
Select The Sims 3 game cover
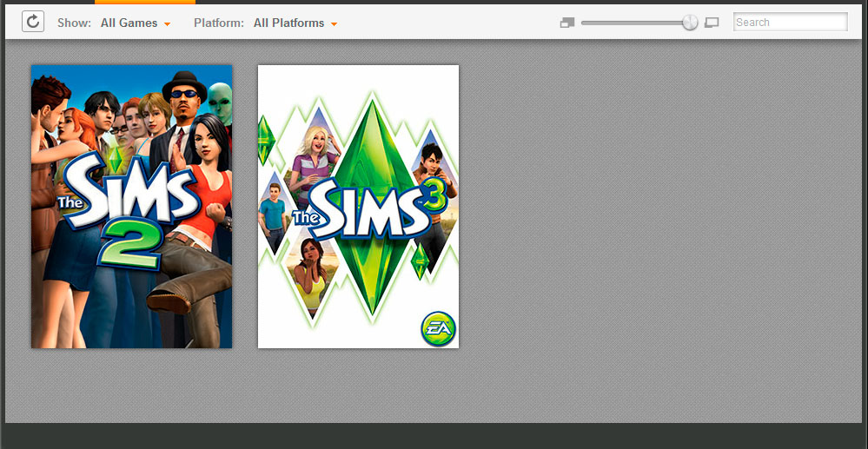pyautogui.click(x=358, y=207)
